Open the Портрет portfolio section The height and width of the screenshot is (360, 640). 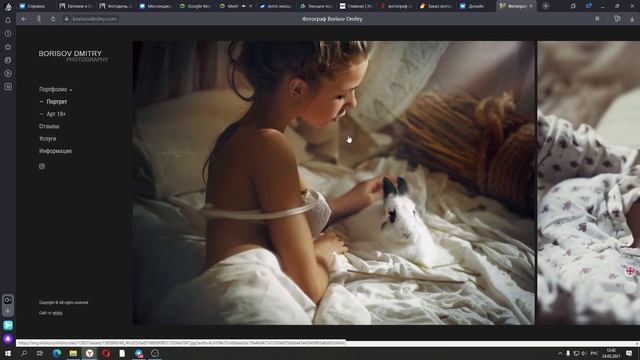point(57,102)
